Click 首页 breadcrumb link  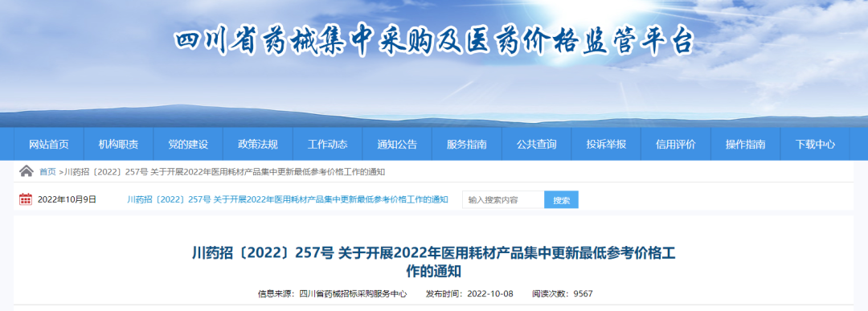coord(47,172)
